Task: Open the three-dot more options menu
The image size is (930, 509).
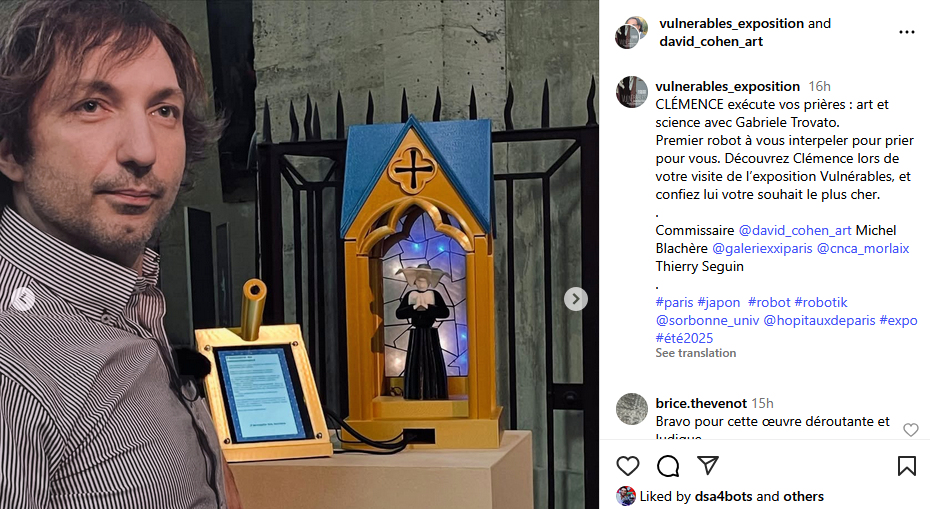Action: point(906,32)
